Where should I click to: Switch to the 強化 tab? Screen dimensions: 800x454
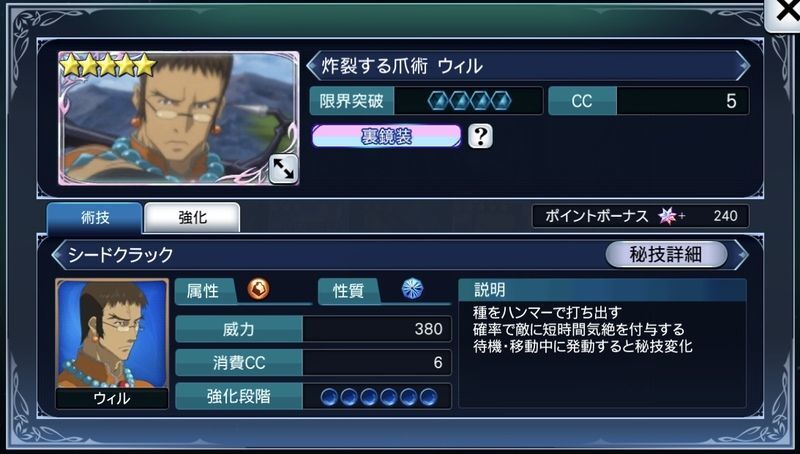coord(192,218)
